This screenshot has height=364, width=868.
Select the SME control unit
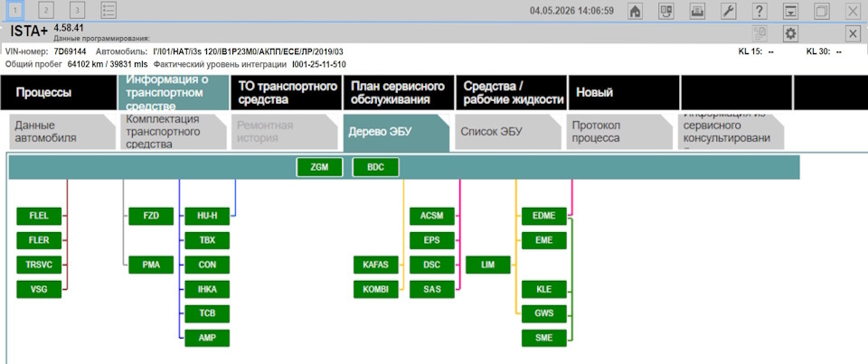544,338
